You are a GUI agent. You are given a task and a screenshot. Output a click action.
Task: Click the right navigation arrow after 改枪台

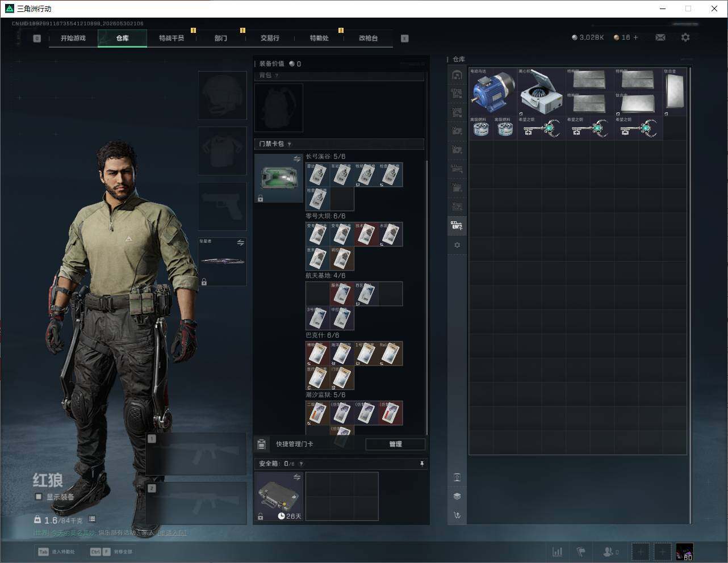pyautogui.click(x=404, y=39)
